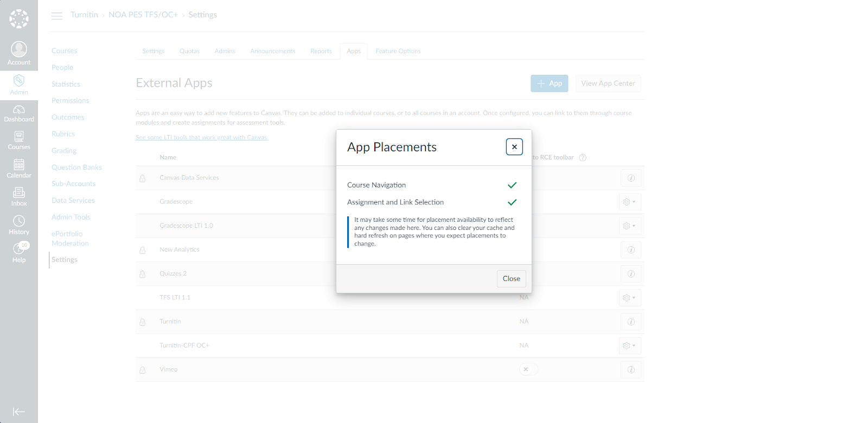
Task: Select the Turnitin-CPF OC+ app name
Action: (x=184, y=345)
